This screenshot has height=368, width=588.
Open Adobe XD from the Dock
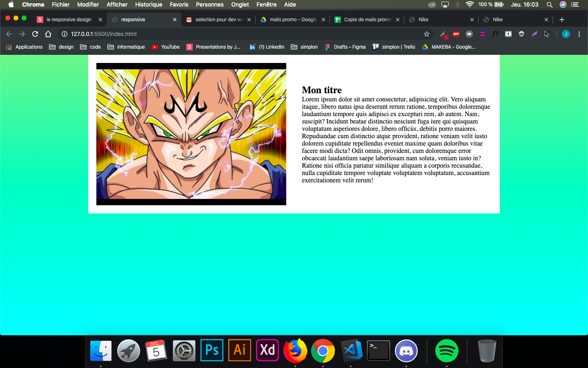click(267, 350)
